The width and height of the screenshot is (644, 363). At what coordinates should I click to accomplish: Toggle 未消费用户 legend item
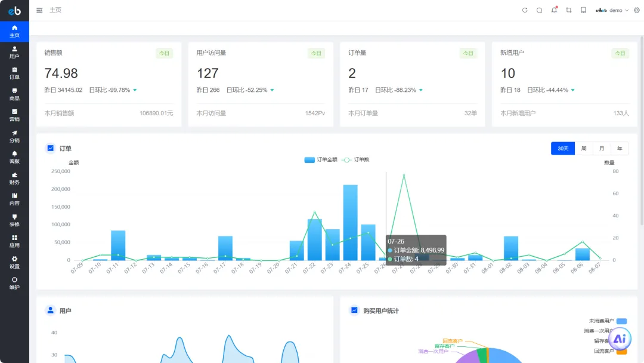[x=608, y=321]
